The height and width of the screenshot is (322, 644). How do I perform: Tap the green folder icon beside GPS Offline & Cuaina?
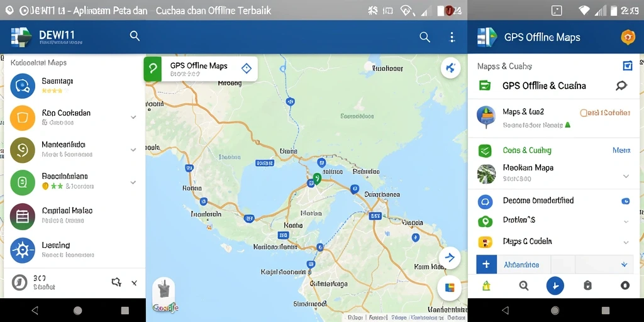pos(485,86)
